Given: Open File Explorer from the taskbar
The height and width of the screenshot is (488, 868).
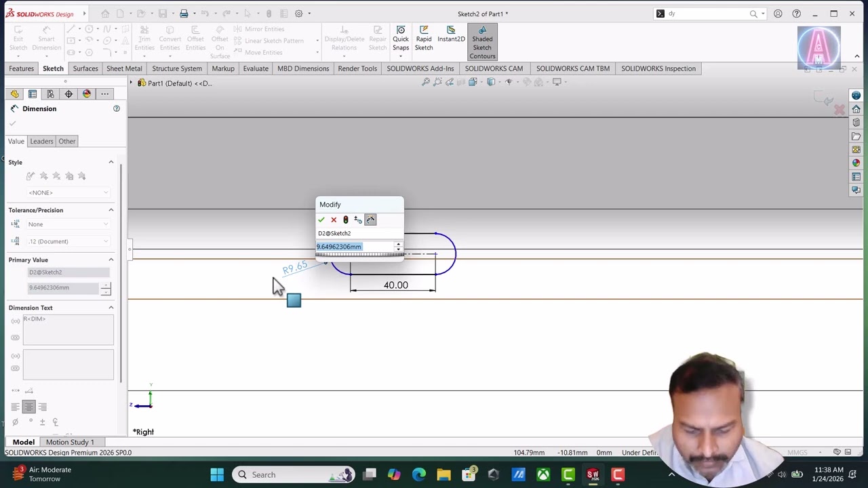Looking at the screenshot, I should pyautogui.click(x=443, y=474).
